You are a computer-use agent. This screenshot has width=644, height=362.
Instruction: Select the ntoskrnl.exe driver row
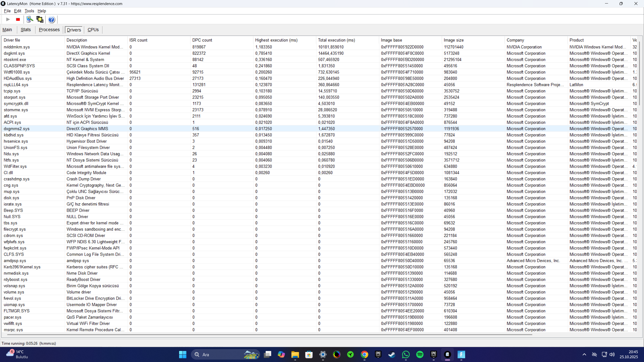319,60
